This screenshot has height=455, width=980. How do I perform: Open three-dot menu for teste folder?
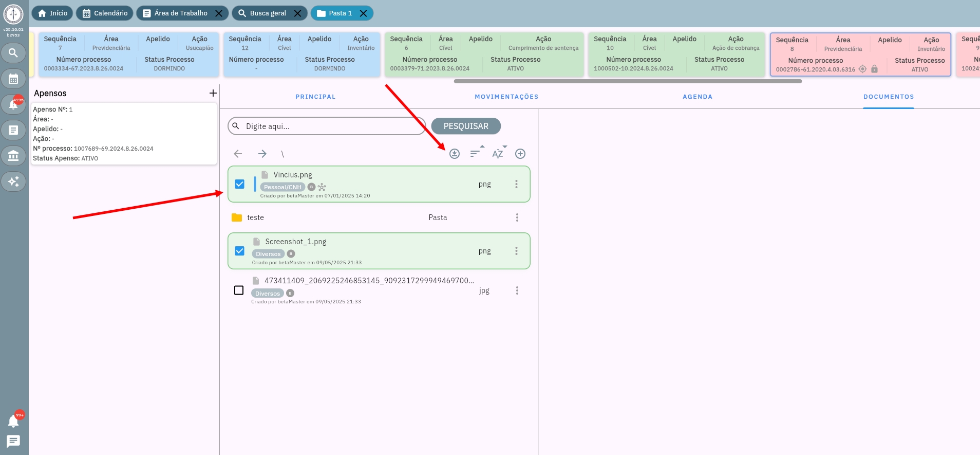[x=517, y=217]
